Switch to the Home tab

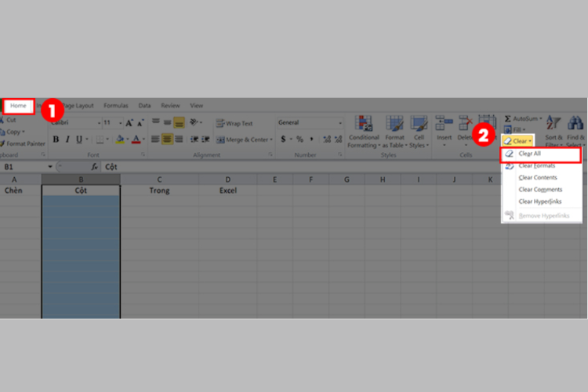coord(18,106)
